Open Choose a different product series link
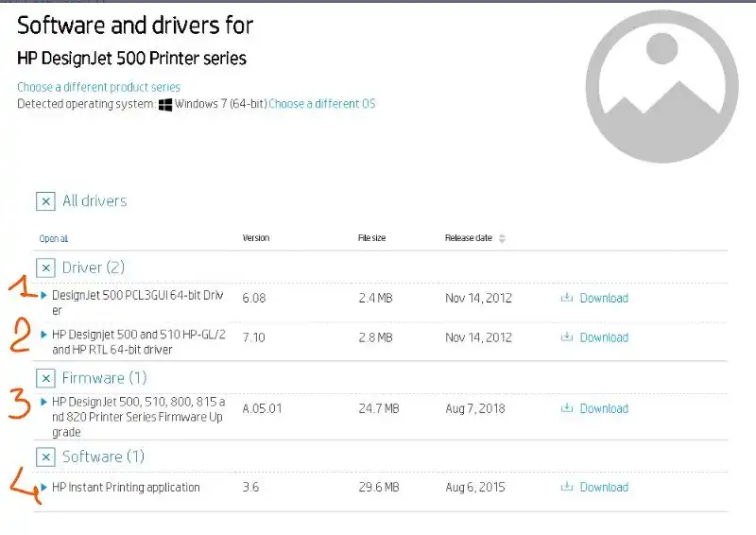 coord(98,87)
